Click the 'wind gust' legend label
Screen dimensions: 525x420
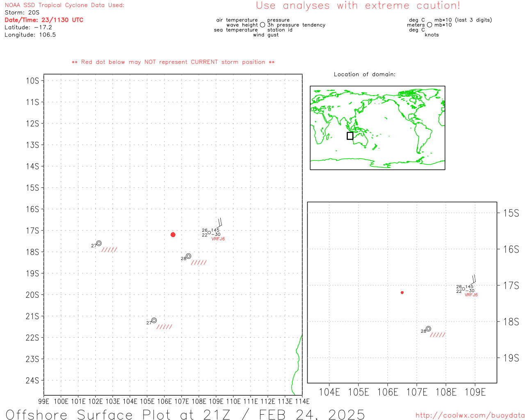click(x=266, y=35)
